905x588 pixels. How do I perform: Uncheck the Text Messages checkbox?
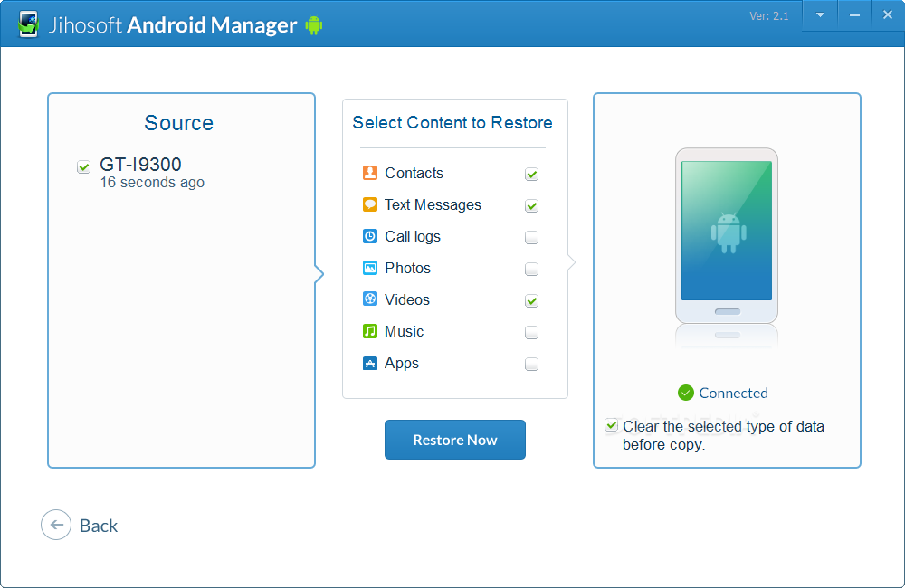point(531,205)
